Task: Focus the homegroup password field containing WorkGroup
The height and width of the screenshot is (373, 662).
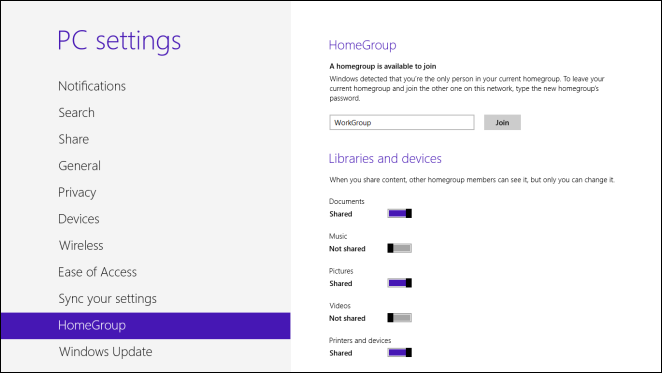Action: coord(402,123)
